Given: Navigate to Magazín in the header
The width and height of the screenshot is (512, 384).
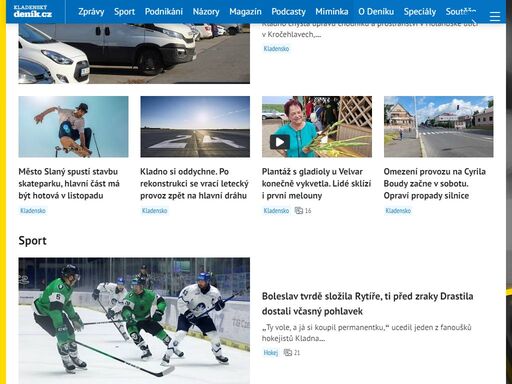Looking at the screenshot, I should 245,12.
